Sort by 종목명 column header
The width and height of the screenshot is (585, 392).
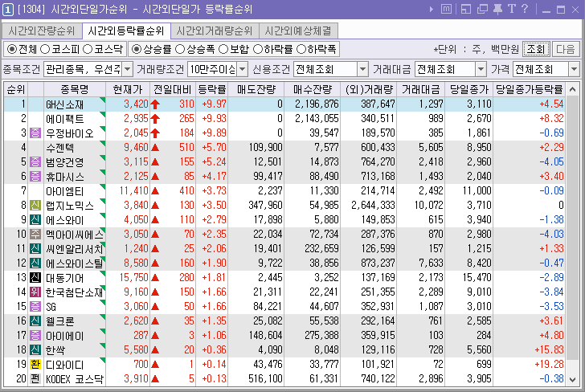(75, 89)
